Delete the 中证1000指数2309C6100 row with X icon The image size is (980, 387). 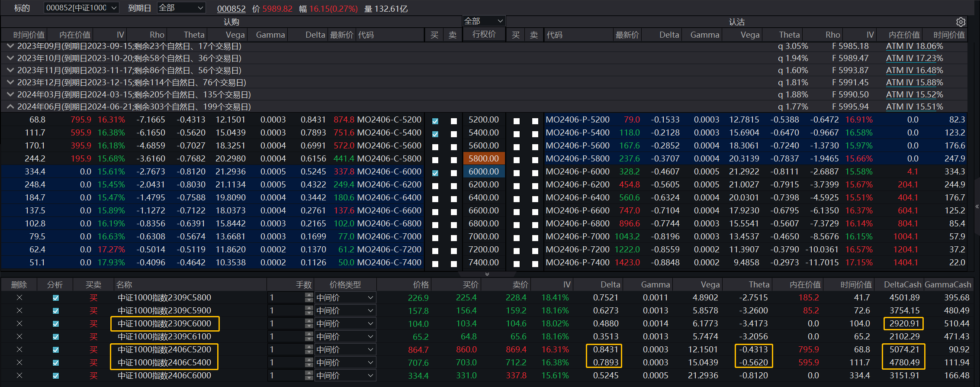coord(19,337)
